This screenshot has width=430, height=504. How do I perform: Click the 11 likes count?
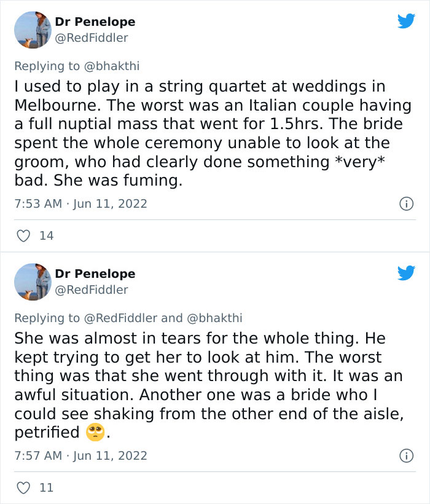click(46, 487)
